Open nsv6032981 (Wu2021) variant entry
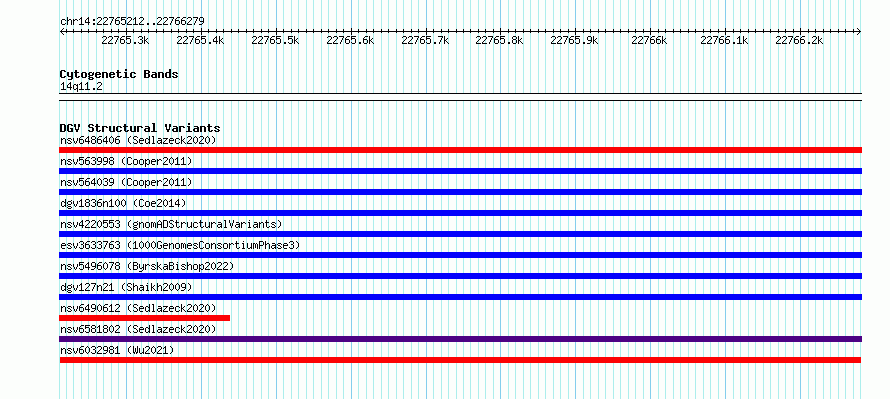Screen dimensions: 890x399 point(117,350)
